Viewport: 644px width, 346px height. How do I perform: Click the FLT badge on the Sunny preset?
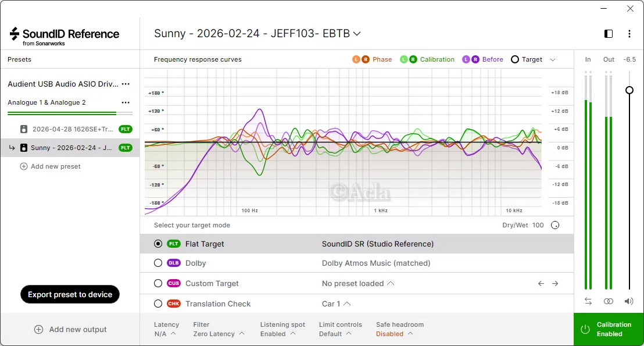coord(126,148)
